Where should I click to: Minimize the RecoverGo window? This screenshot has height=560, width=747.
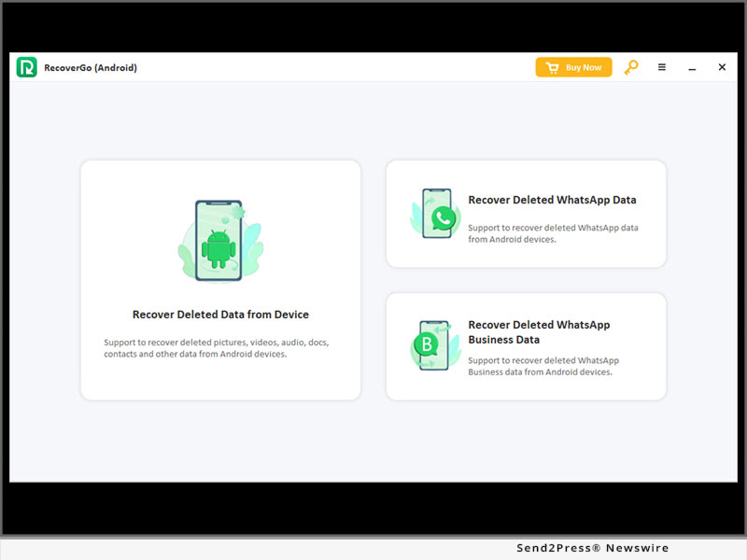pos(692,68)
